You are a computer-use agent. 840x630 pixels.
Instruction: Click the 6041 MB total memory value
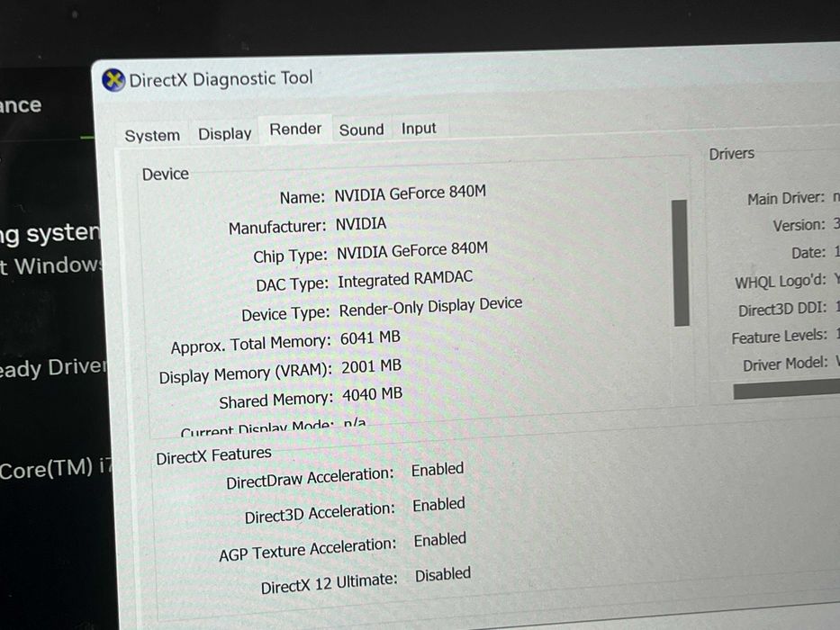point(370,337)
